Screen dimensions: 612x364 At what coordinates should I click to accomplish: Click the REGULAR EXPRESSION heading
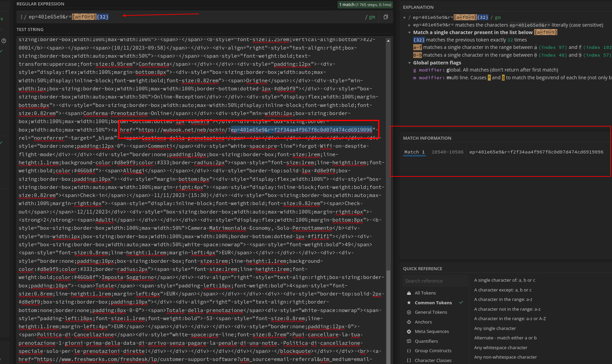[40, 4]
